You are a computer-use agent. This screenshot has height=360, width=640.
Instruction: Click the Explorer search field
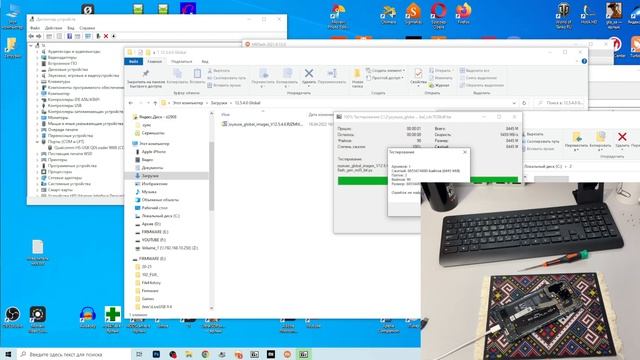[x=561, y=103]
